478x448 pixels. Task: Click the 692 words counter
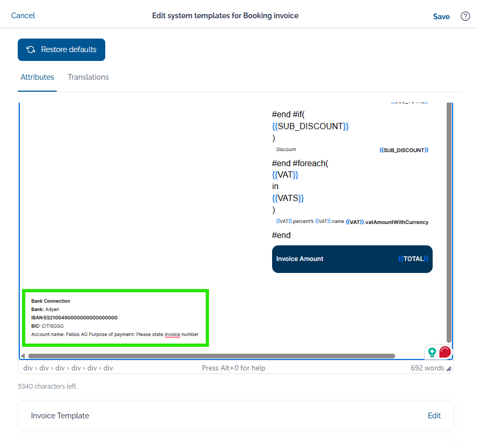click(427, 368)
